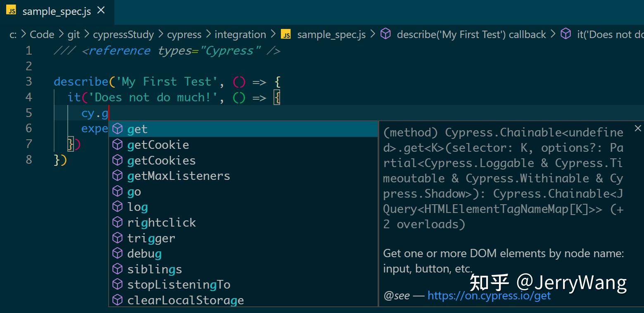Open the 'cypress' breadcrumb dropdown
The height and width of the screenshot is (313, 644).
click(184, 34)
